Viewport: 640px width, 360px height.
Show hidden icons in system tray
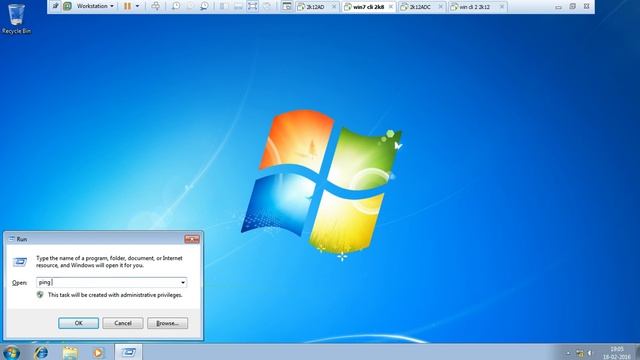[x=568, y=353]
